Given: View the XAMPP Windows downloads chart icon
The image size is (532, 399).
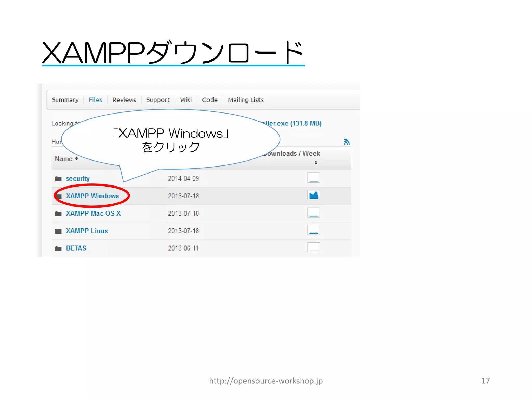Looking at the screenshot, I should point(314,195).
